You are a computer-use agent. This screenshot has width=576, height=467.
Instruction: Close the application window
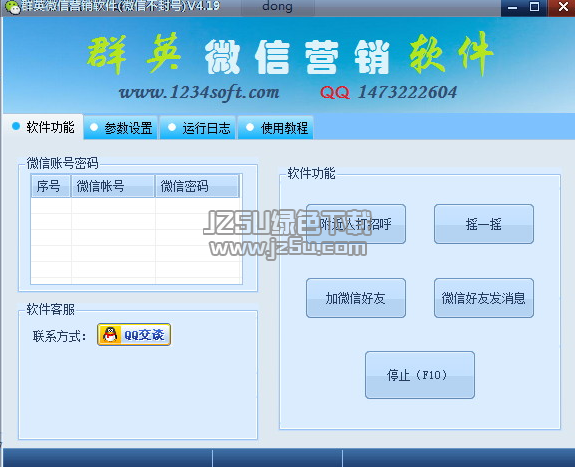pos(562,7)
